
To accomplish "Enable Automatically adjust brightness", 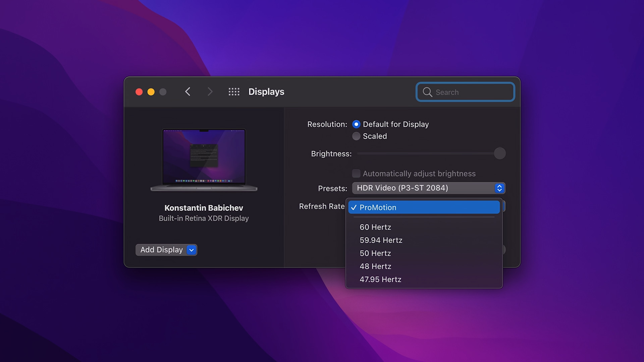I will 356,173.
